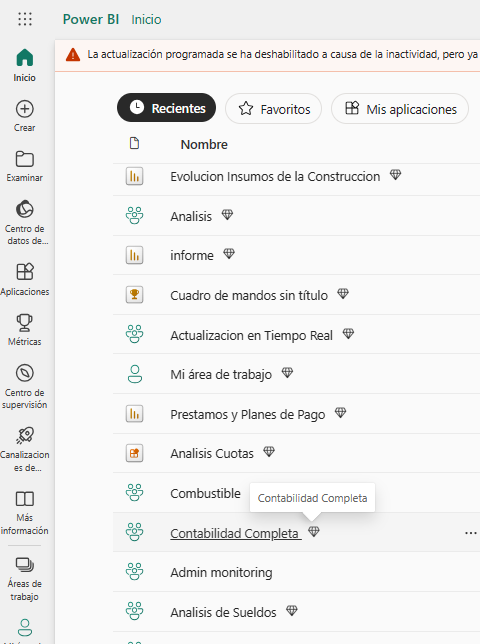Go to Inicio in the sidebar
Image resolution: width=480 pixels, height=644 pixels.
25,65
